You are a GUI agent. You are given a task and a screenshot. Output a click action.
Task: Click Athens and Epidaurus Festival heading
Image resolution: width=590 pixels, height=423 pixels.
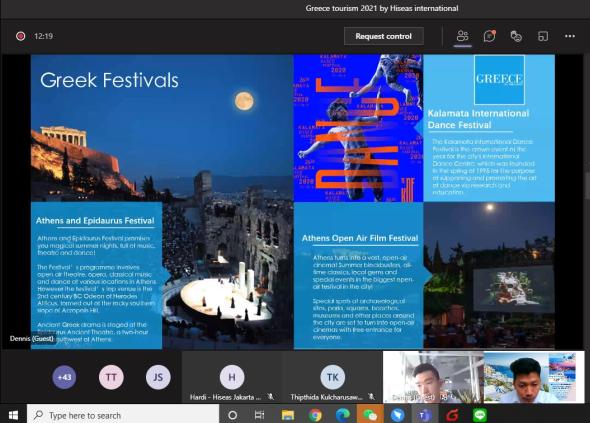[x=95, y=221]
